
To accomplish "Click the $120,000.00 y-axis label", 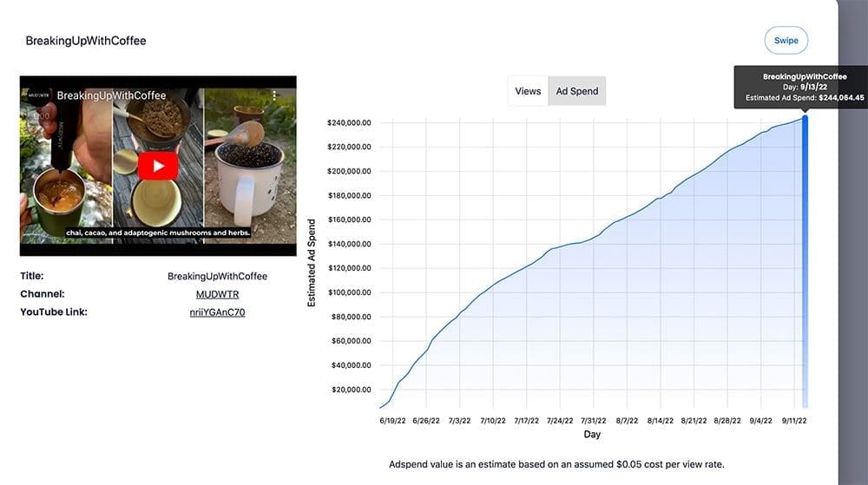I will point(349,268).
